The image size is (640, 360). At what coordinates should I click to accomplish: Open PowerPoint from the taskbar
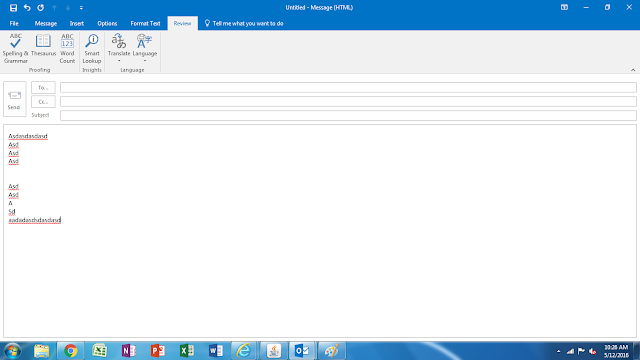click(158, 351)
